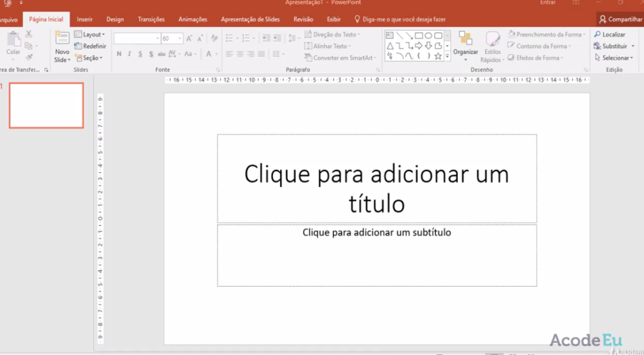Click the Copy icon in clipboard group

coord(28,46)
